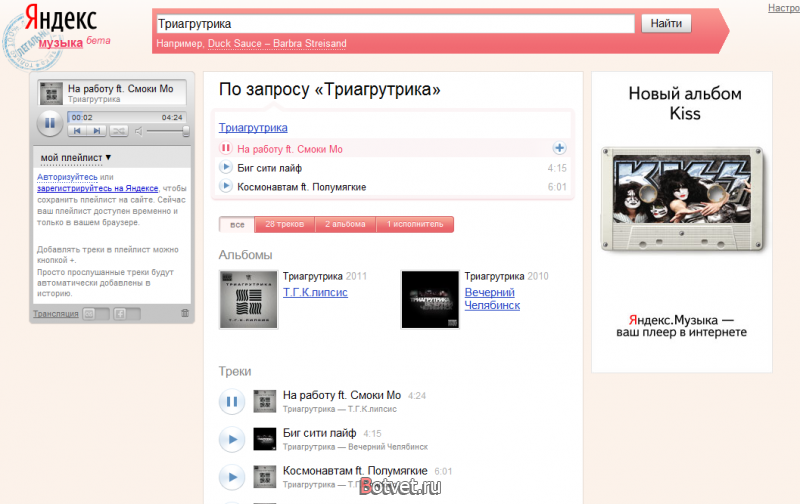Screen dimensions: 800x504
Task: Pause playback with the big player button
Action: click(x=49, y=123)
